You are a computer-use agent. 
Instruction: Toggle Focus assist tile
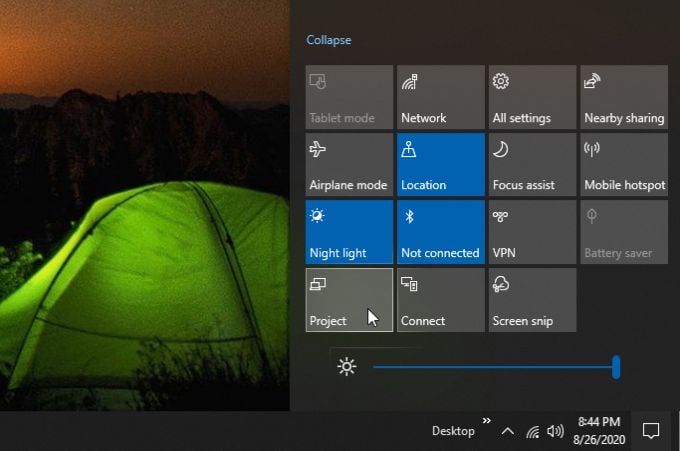[x=533, y=164]
